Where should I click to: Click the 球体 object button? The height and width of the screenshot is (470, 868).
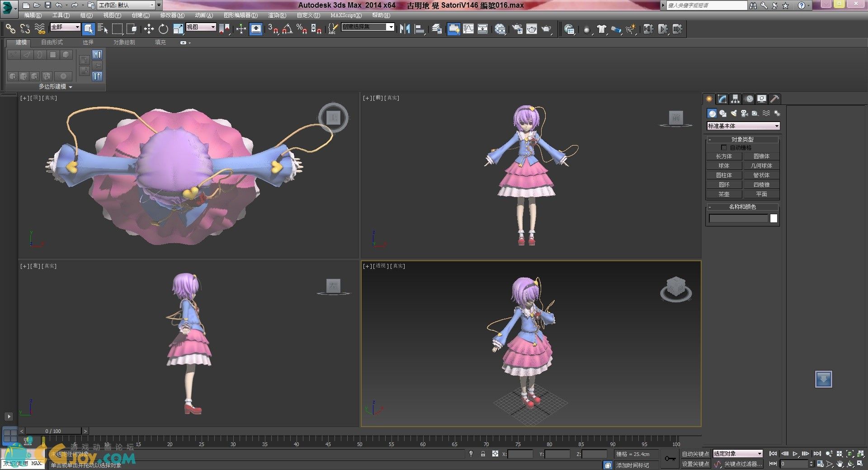point(724,166)
